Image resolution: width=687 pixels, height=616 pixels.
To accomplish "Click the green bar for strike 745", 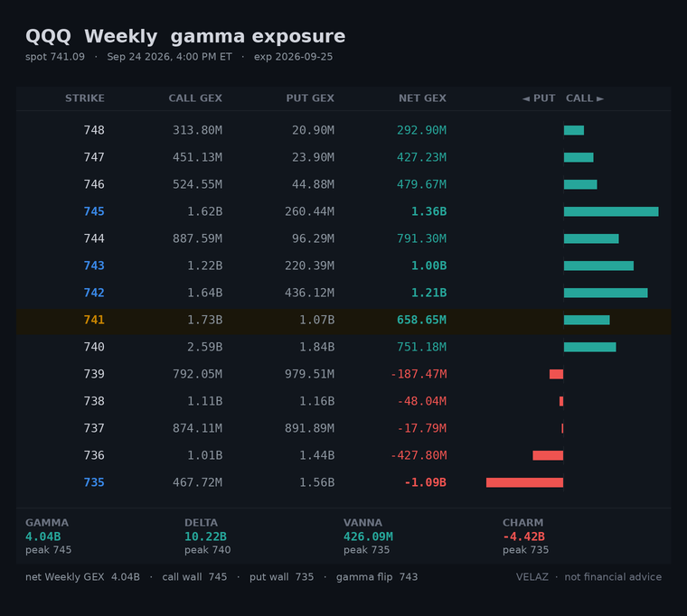I will [611, 211].
